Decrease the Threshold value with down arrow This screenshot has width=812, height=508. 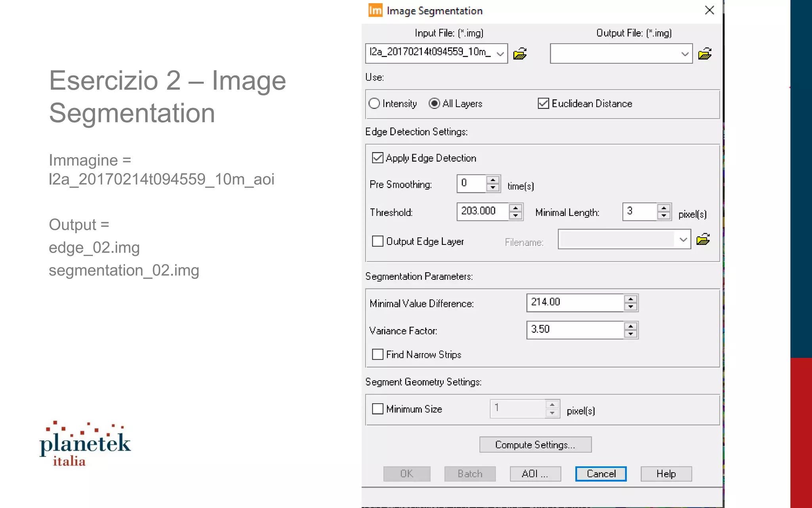point(515,216)
